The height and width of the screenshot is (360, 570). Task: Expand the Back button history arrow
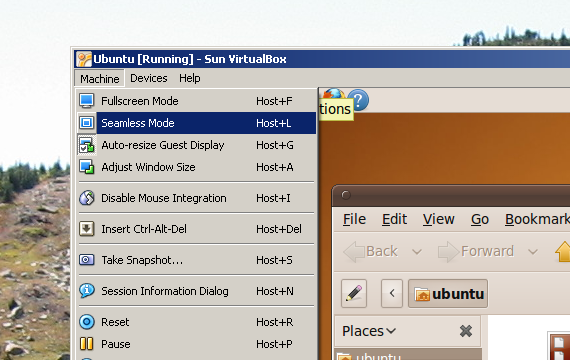click(x=417, y=251)
